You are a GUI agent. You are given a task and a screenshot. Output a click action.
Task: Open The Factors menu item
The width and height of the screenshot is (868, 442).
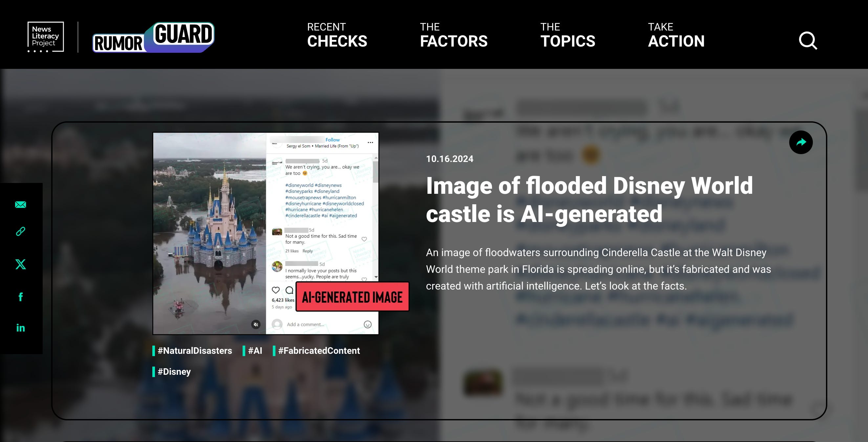click(x=454, y=35)
